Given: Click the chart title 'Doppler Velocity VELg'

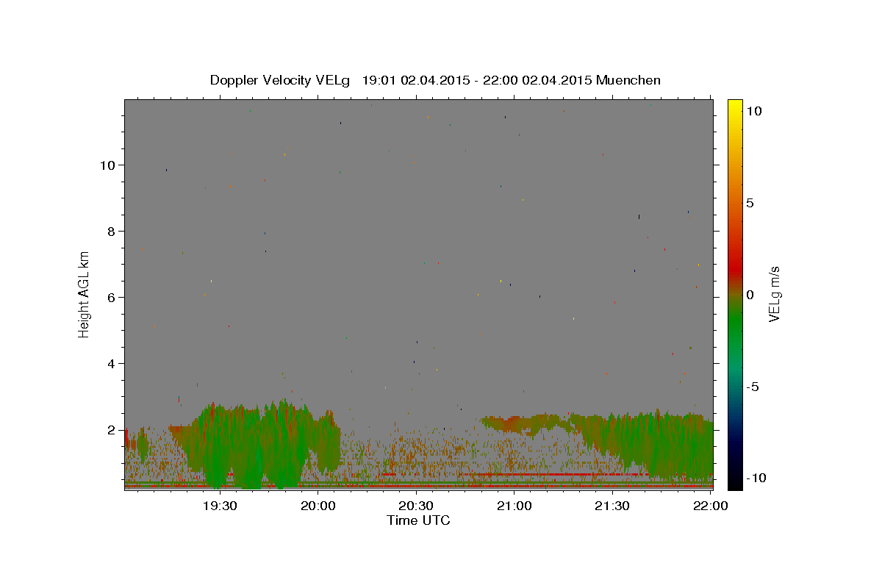Looking at the screenshot, I should (x=280, y=80).
